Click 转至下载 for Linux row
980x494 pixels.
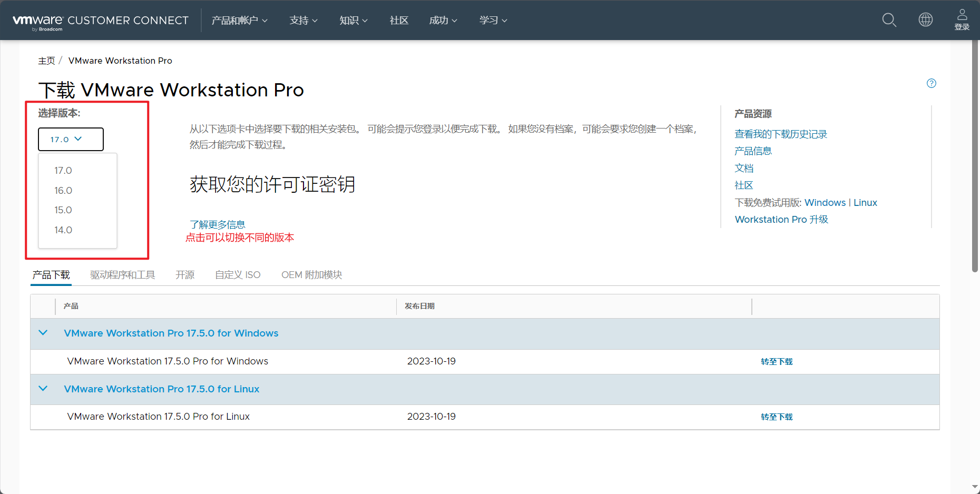point(777,417)
